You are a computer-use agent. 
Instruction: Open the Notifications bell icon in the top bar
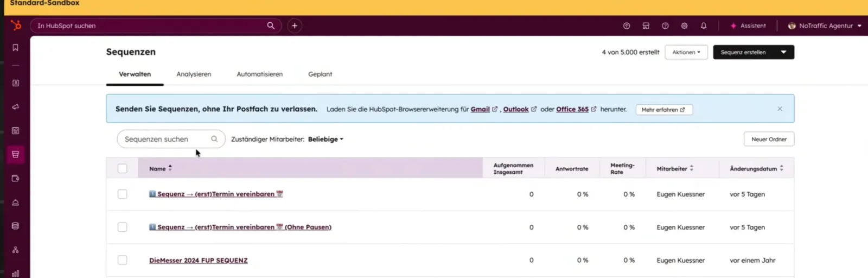(x=704, y=26)
